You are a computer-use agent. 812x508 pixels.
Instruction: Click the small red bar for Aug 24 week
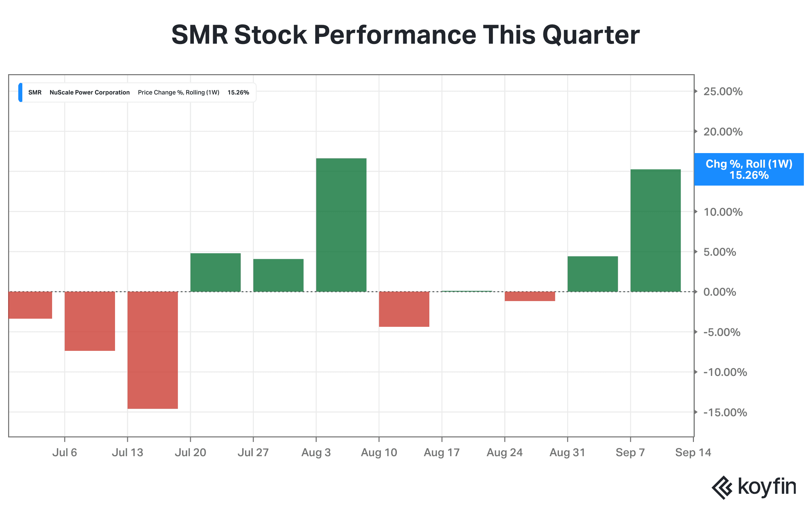tap(530, 296)
